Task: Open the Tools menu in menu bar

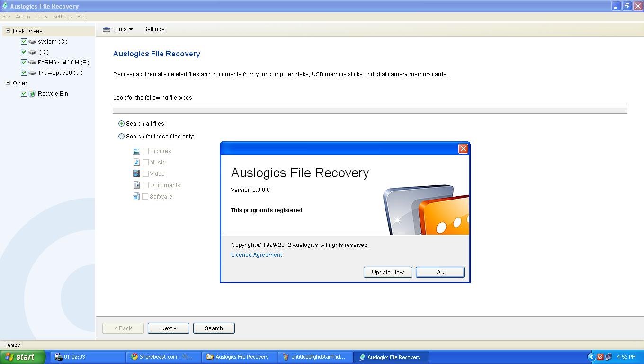Action: [x=42, y=17]
